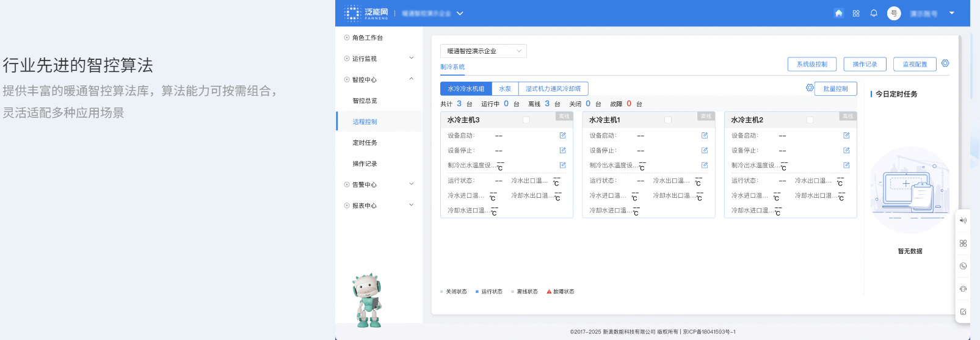This screenshot has height=340, width=980.
Task: Click the empty-task illustration in 今日定时任务
Action: point(910,190)
